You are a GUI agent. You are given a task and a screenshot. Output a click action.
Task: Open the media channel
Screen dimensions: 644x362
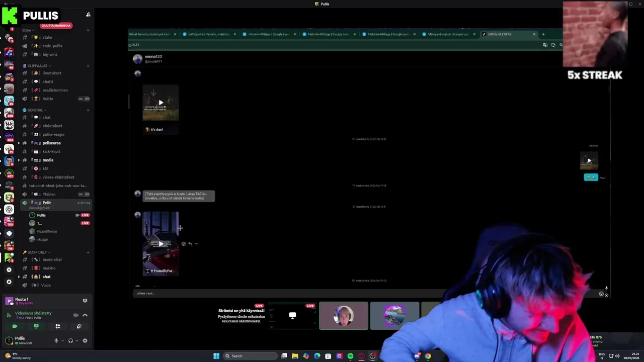tap(55, 160)
